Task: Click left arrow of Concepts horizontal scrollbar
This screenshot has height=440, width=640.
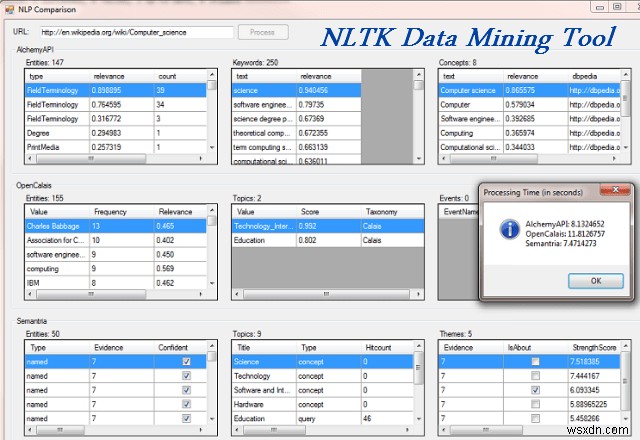Action: (444, 158)
